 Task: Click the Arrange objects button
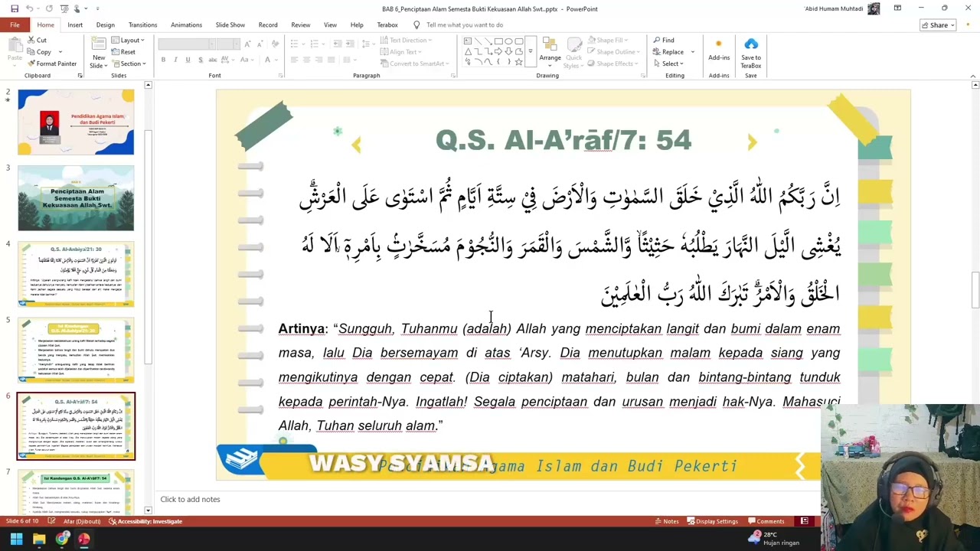pyautogui.click(x=550, y=52)
